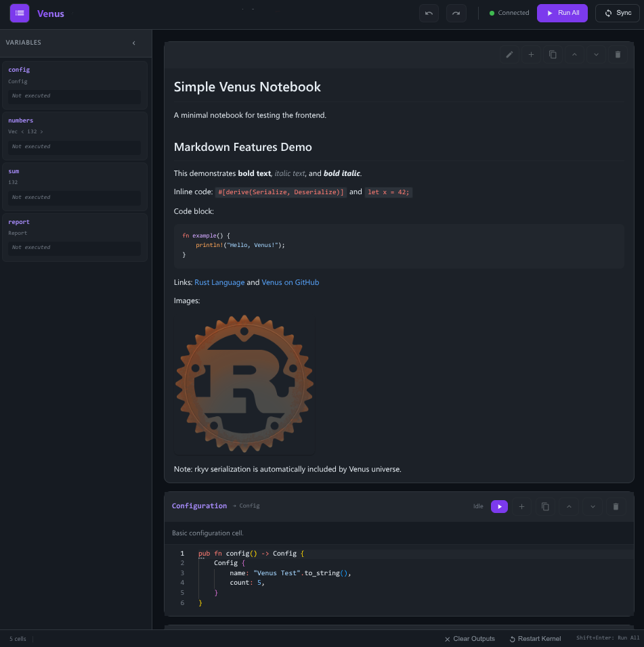Click the Venus list menu icon
The height and width of the screenshot is (647, 644).
(x=20, y=14)
